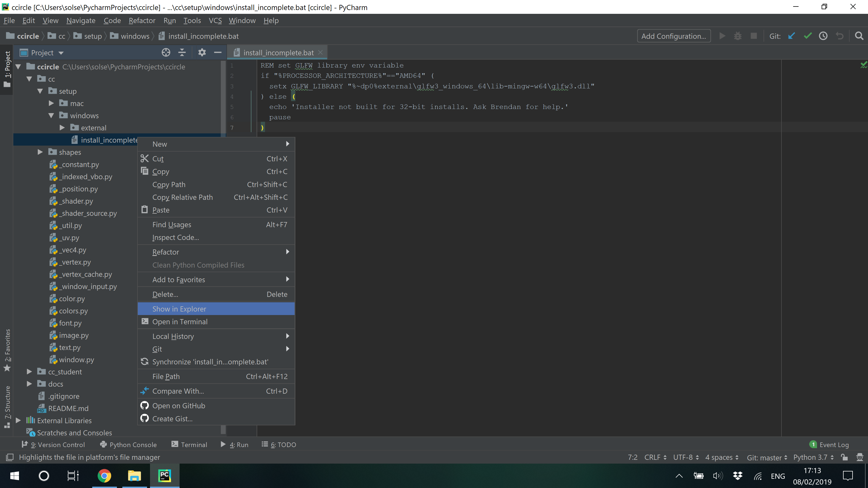Open the VCS menu in menu bar

(215, 21)
